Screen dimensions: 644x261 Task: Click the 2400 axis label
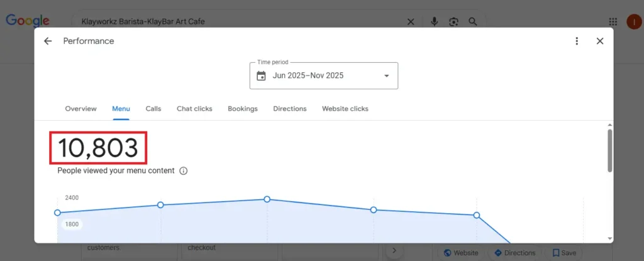pos(72,197)
